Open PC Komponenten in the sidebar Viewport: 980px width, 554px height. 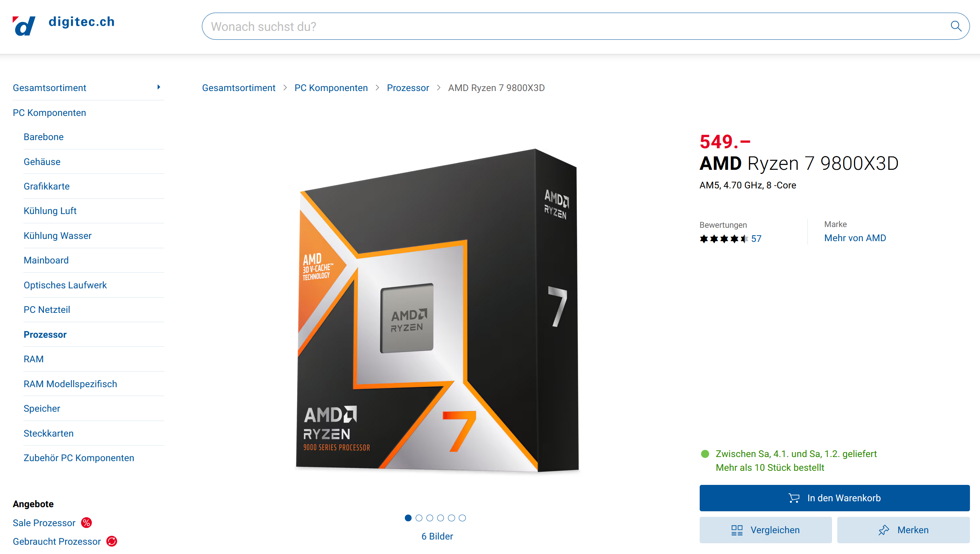49,113
